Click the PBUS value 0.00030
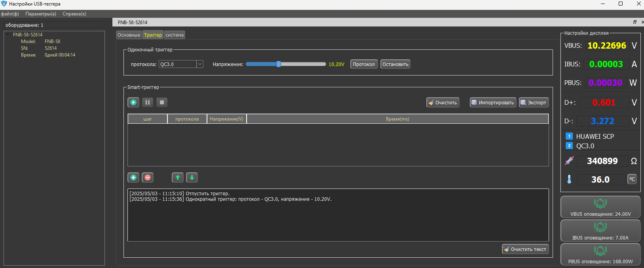 [605, 83]
